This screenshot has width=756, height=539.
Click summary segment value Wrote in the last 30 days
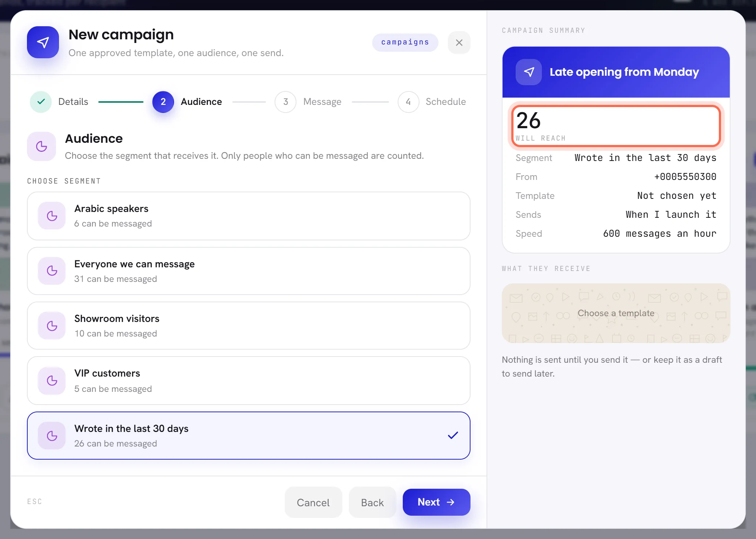coord(645,158)
